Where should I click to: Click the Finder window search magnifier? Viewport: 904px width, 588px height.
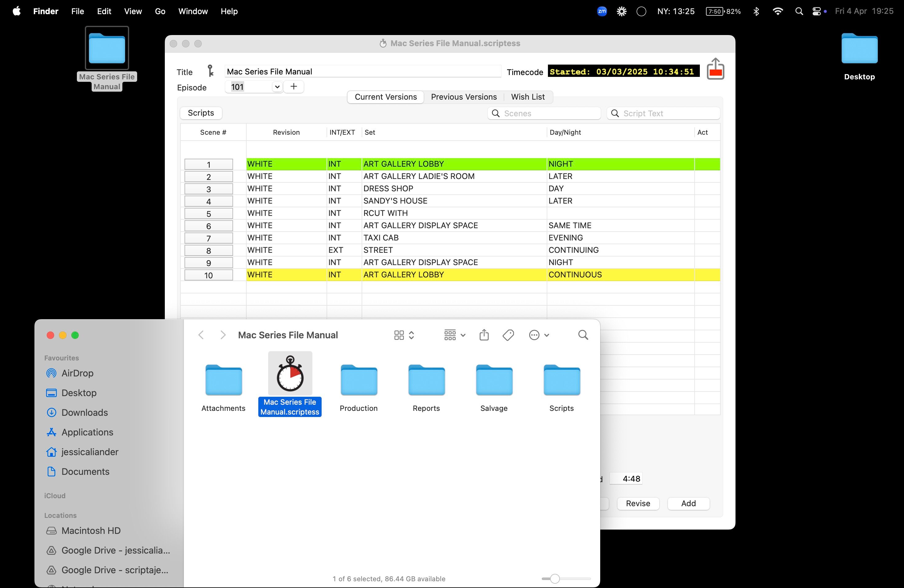click(583, 335)
